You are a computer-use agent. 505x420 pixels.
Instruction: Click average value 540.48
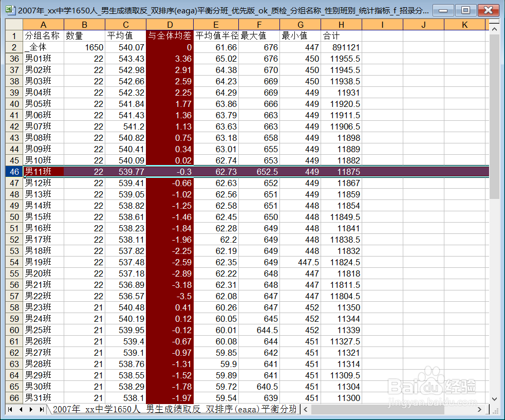tap(125, 307)
